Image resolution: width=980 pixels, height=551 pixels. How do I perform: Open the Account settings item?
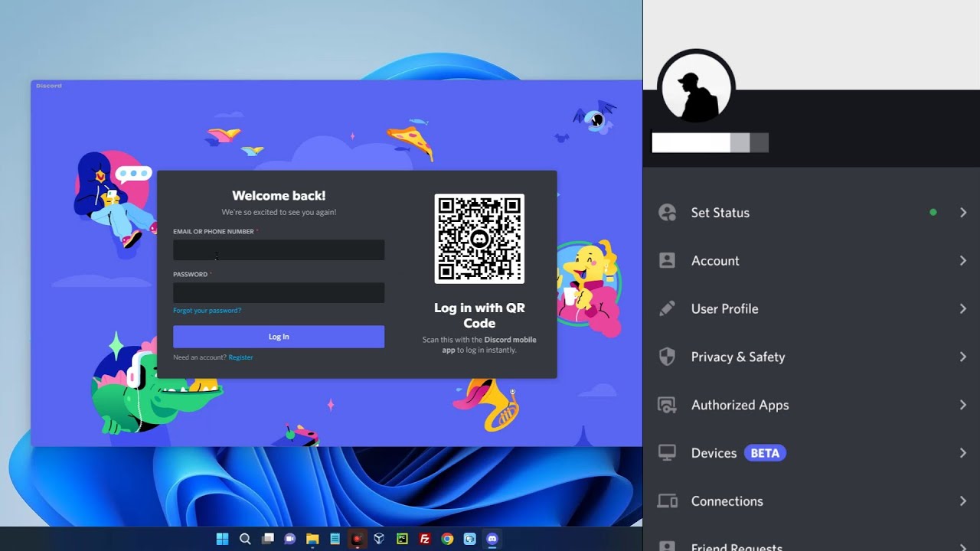(812, 260)
